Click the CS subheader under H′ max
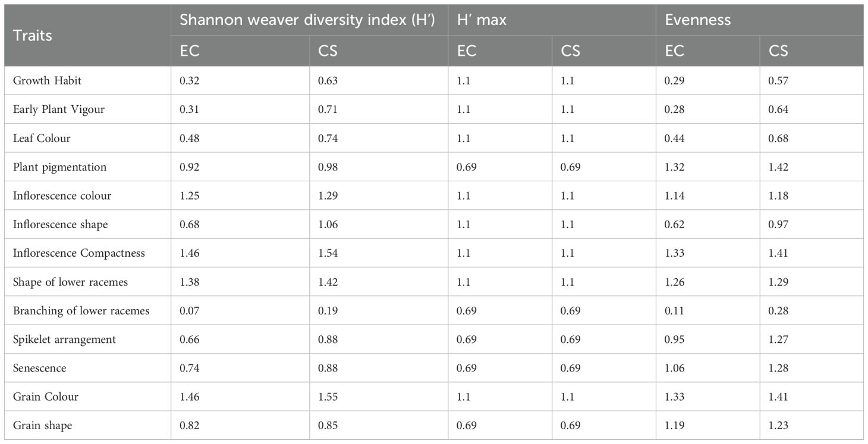This screenshot has width=868, height=444. point(570,51)
